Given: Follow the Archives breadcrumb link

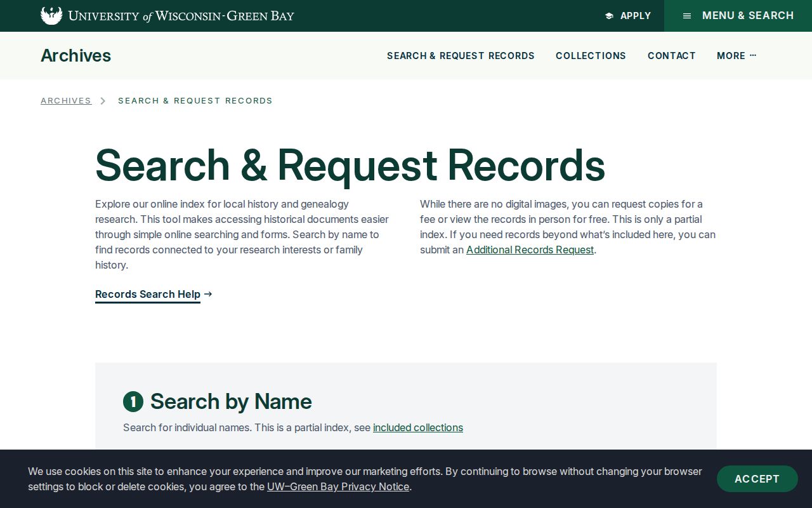Looking at the screenshot, I should [66, 101].
